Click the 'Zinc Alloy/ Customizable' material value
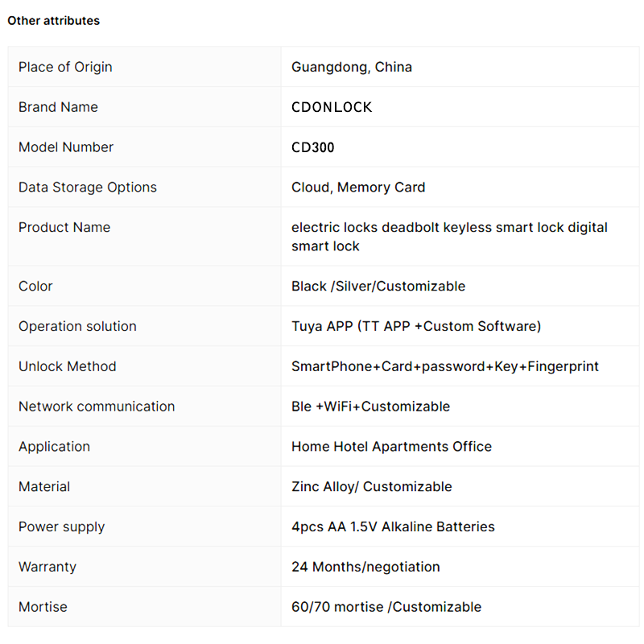This screenshot has width=644, height=644. 372,487
